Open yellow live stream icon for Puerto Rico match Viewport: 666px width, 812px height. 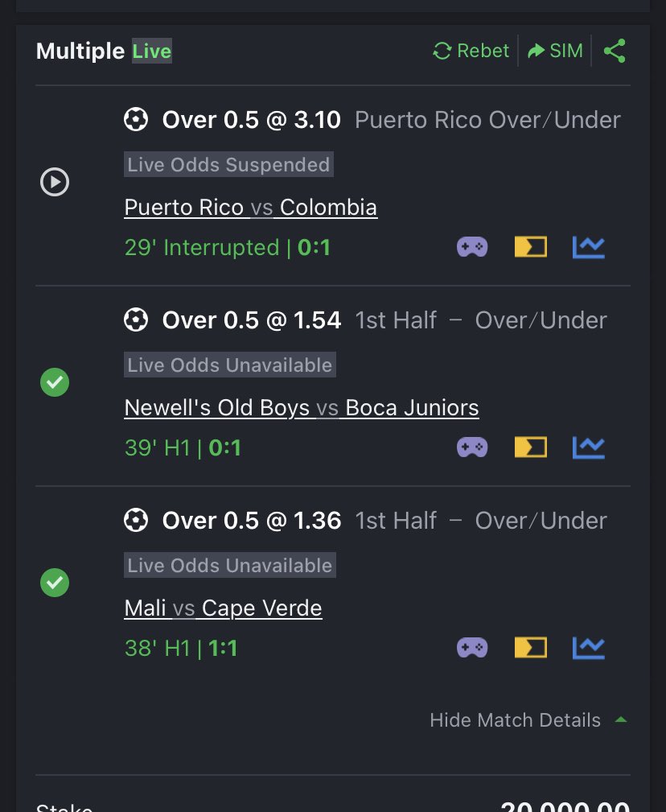pyautogui.click(x=530, y=247)
